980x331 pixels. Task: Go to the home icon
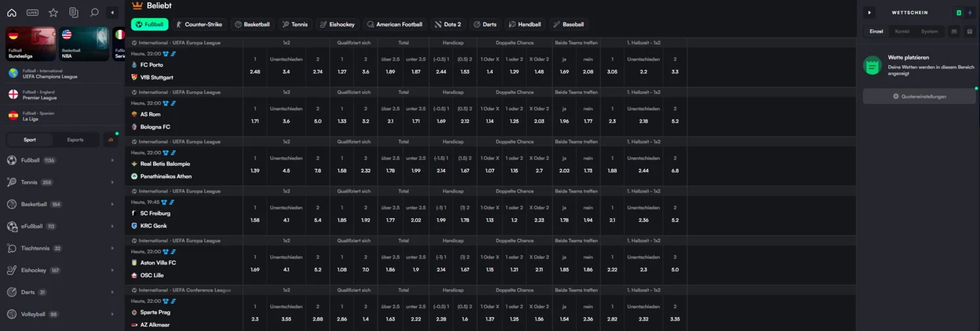point(12,12)
